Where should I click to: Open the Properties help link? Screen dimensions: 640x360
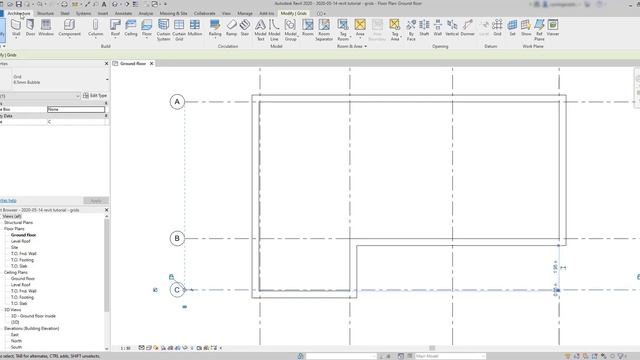8,200
